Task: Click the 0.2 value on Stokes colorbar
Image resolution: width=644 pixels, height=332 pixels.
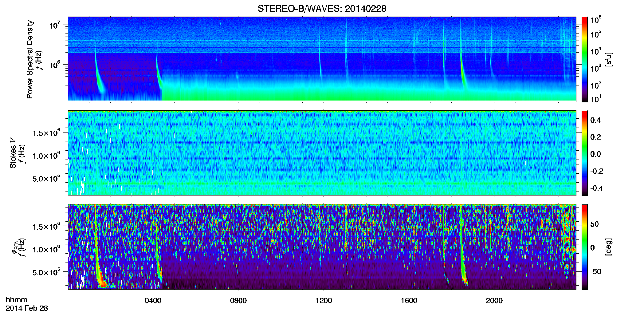Action: tap(595, 137)
